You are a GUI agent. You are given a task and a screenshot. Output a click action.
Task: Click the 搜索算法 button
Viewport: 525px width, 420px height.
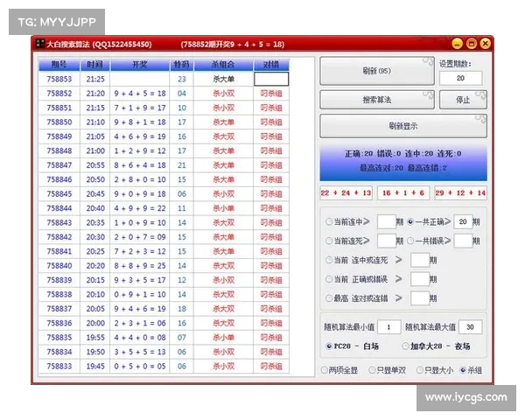point(377,100)
